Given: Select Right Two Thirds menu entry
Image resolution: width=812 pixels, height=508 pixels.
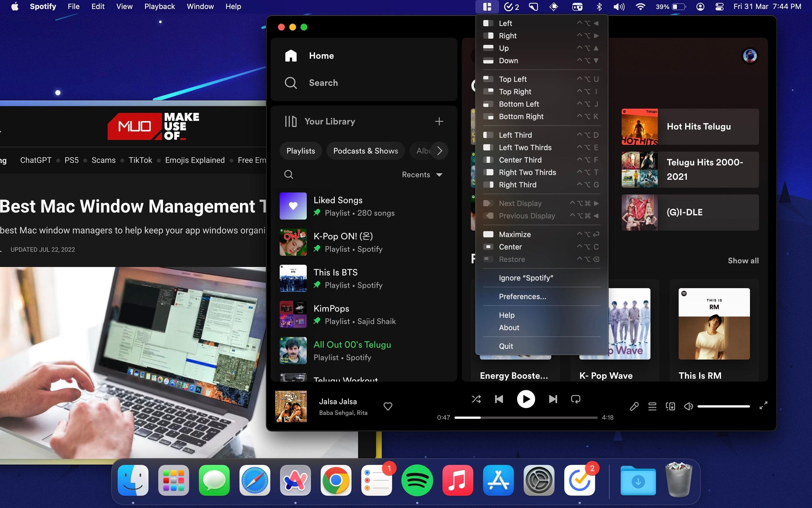Looking at the screenshot, I should (541, 172).
